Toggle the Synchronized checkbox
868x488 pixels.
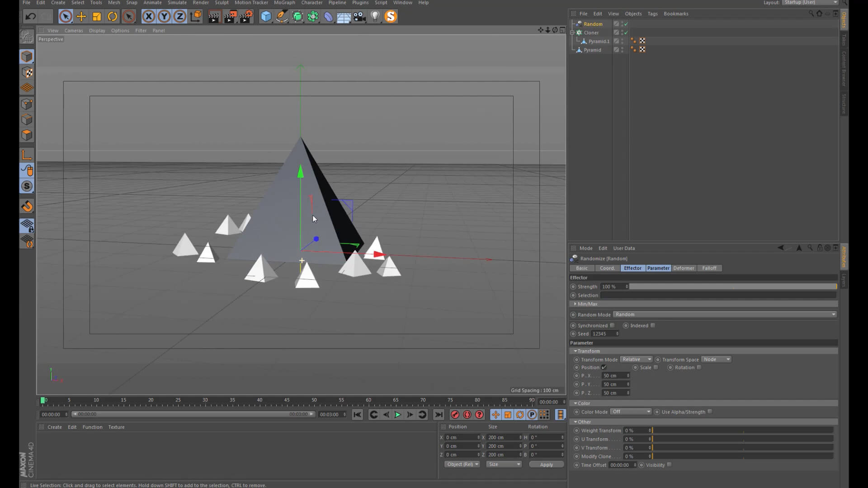(x=612, y=325)
